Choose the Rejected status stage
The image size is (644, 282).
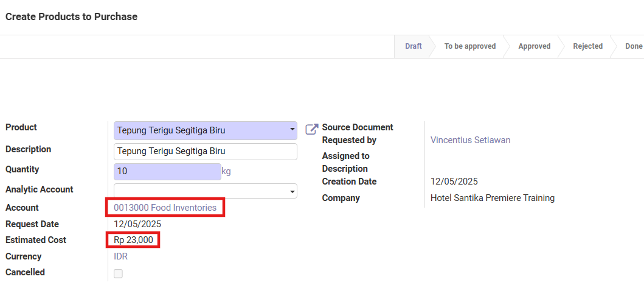[x=587, y=46]
